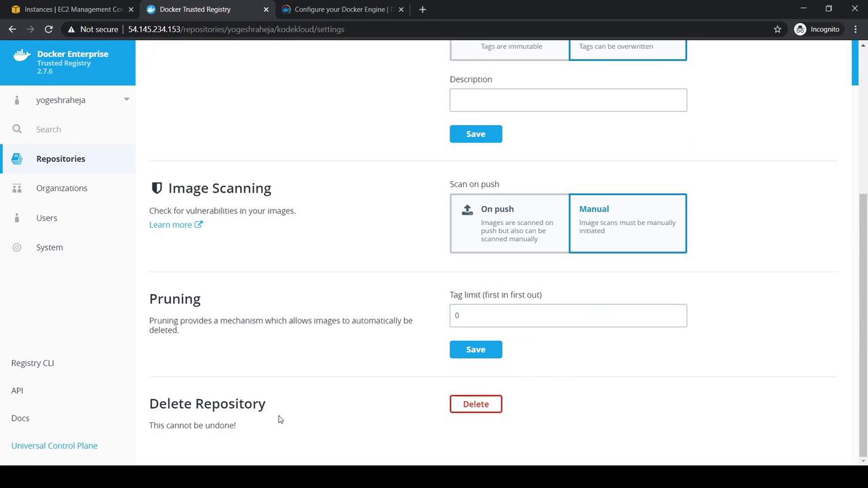Click the Users person icon
This screenshot has width=868, height=488.
point(17,218)
